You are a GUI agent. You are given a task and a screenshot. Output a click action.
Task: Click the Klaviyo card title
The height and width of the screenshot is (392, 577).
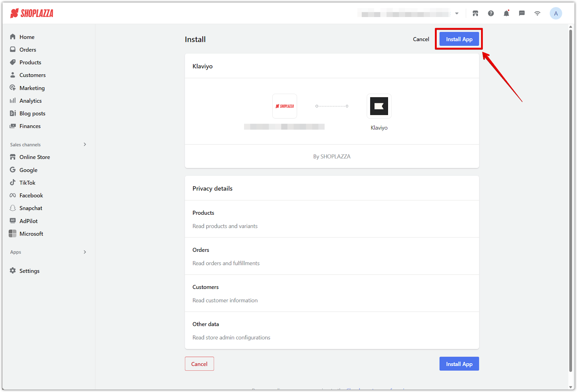click(203, 66)
